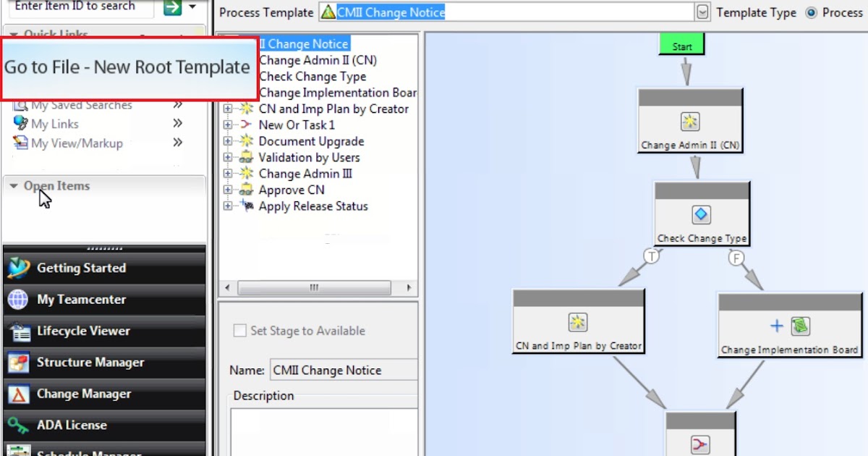Click the Change Admin III task icon
Screen dimensions: 868x456
point(246,174)
